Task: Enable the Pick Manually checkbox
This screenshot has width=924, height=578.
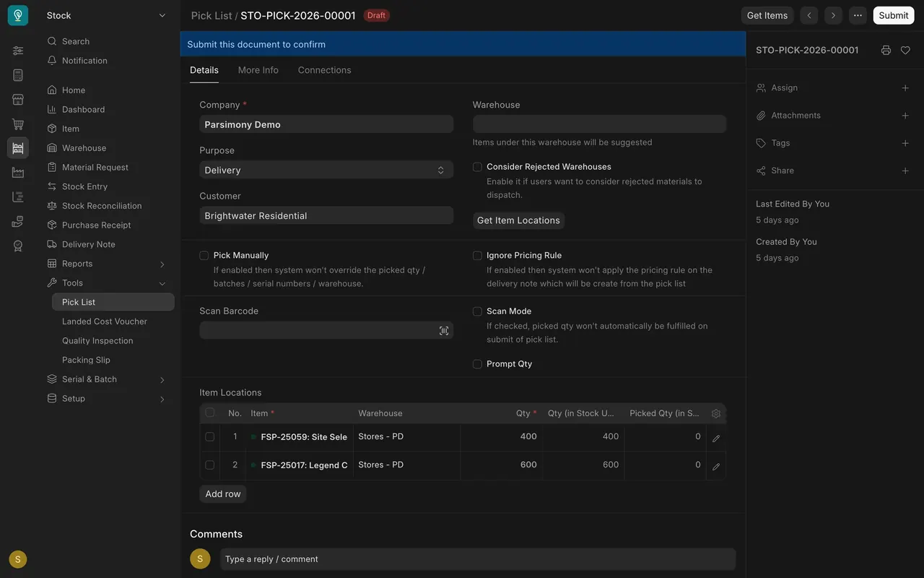Action: pyautogui.click(x=204, y=256)
